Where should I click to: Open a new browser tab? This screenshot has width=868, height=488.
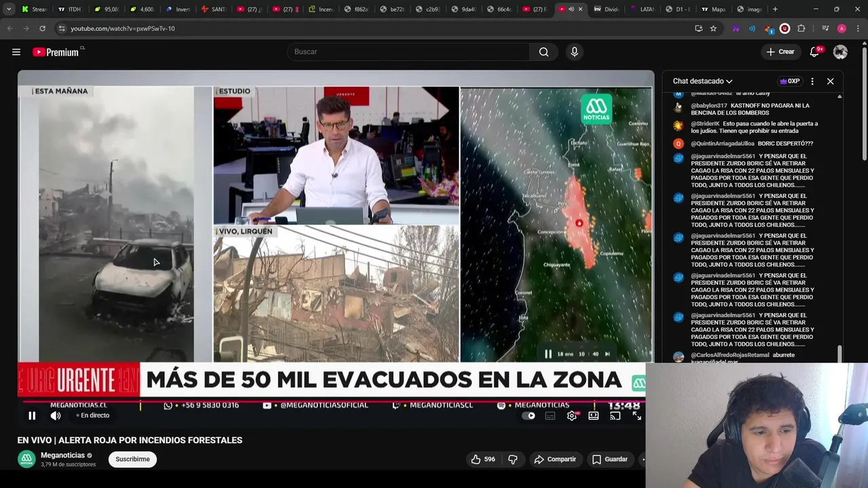click(775, 9)
